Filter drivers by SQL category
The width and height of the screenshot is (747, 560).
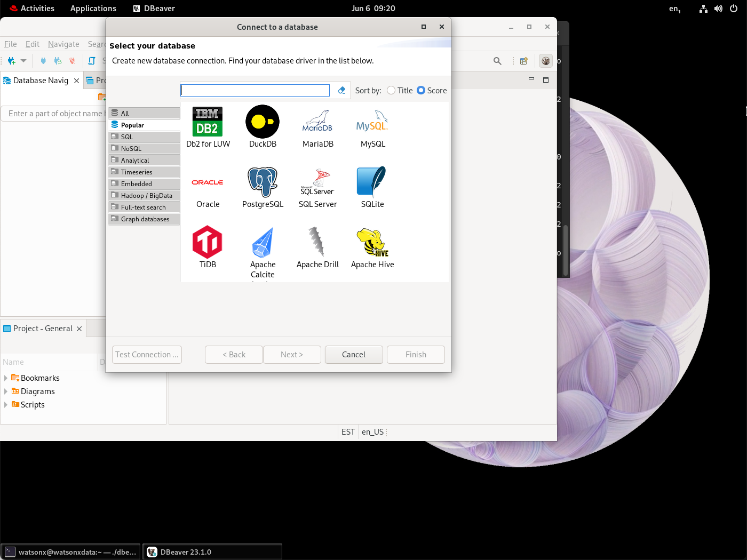144,137
